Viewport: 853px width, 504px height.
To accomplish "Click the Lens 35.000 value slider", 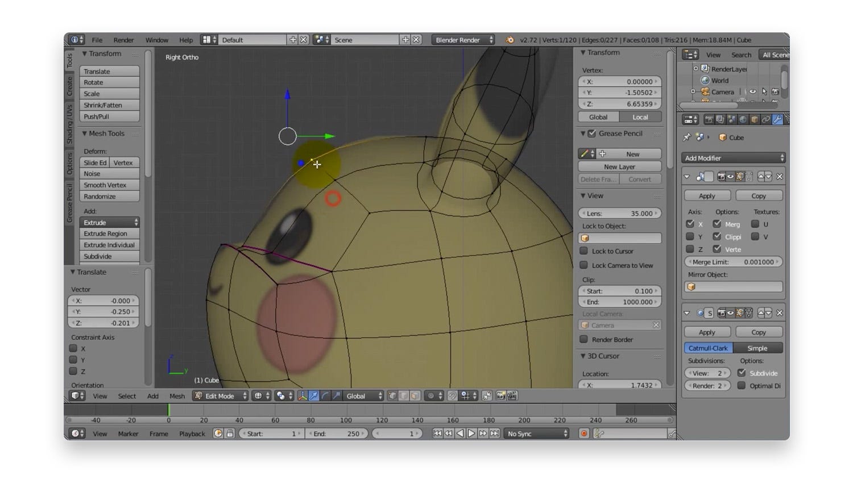I will click(x=619, y=213).
